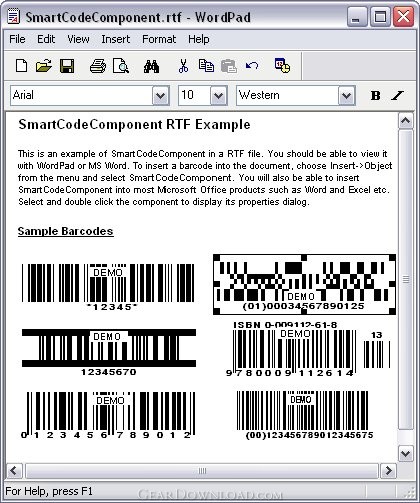Screen dimensions: 420x503
Task: Toggle Bold formatting
Action: 375,96
